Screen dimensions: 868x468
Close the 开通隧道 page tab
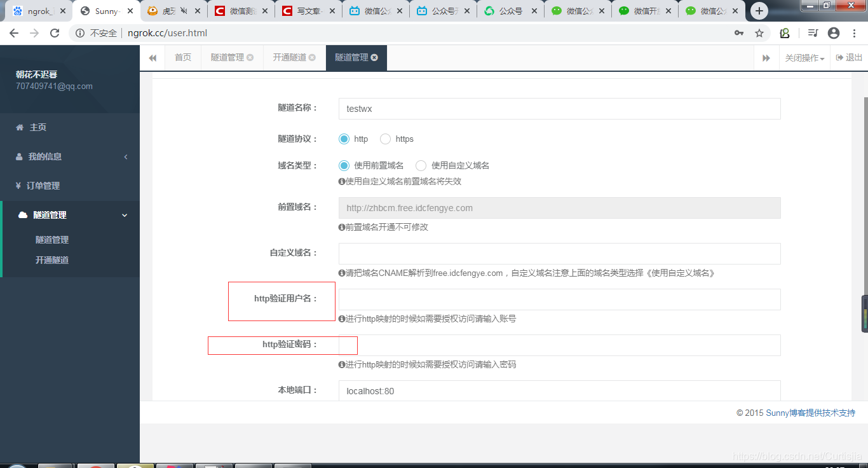coord(312,57)
